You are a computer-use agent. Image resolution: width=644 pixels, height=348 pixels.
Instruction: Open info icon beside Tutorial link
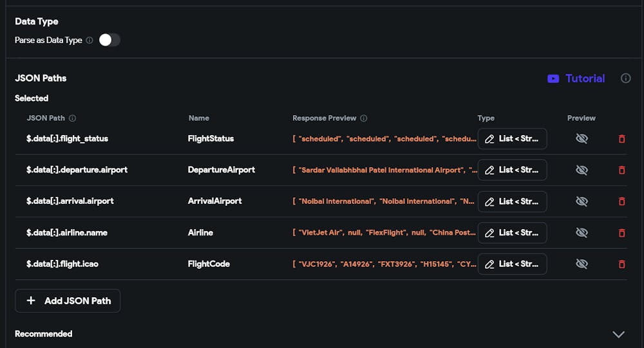pyautogui.click(x=625, y=78)
